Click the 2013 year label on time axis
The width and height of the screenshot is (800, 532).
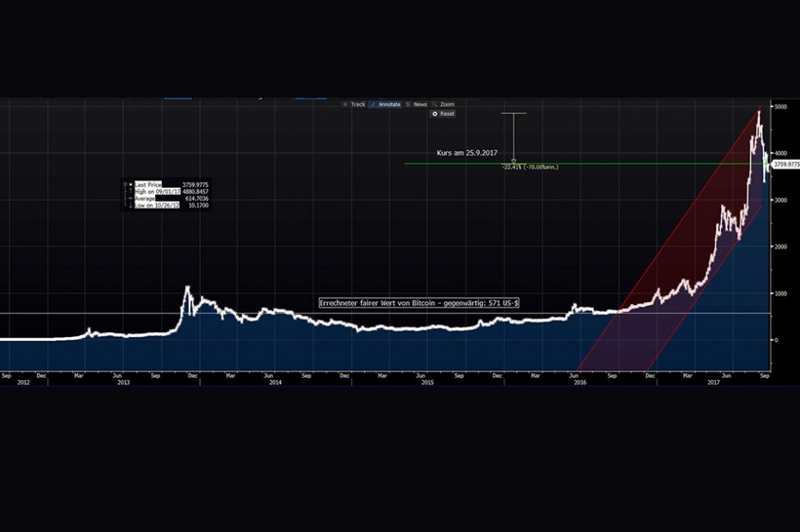tap(123, 382)
